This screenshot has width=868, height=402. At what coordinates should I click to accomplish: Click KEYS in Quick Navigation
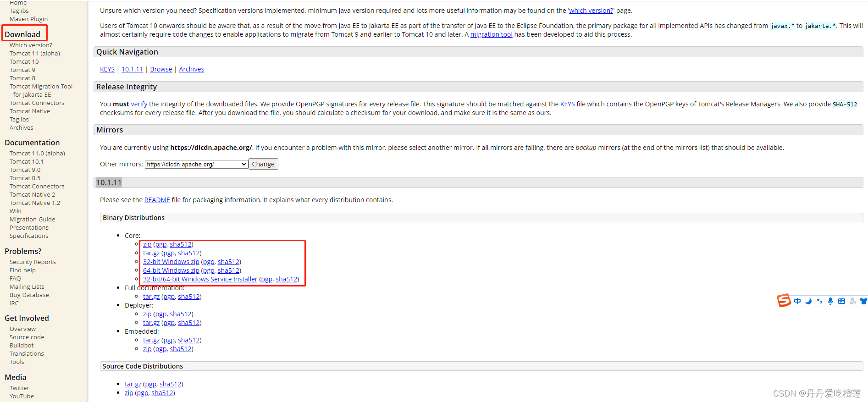(107, 69)
